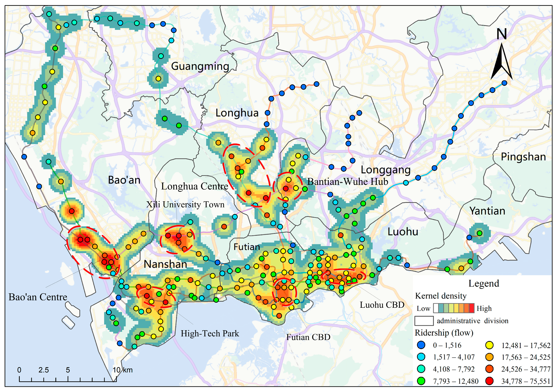Click the orange 17,563 – 24,525 legend circle

tap(489, 357)
